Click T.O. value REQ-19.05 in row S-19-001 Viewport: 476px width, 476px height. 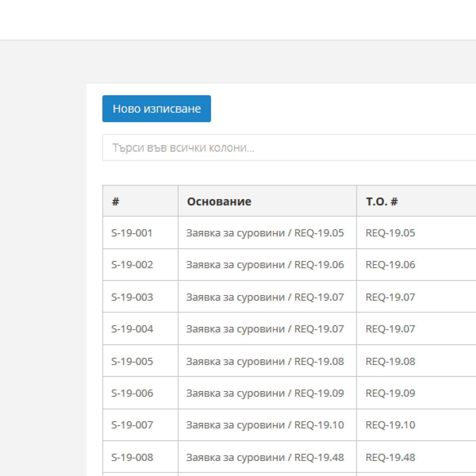[x=390, y=233]
